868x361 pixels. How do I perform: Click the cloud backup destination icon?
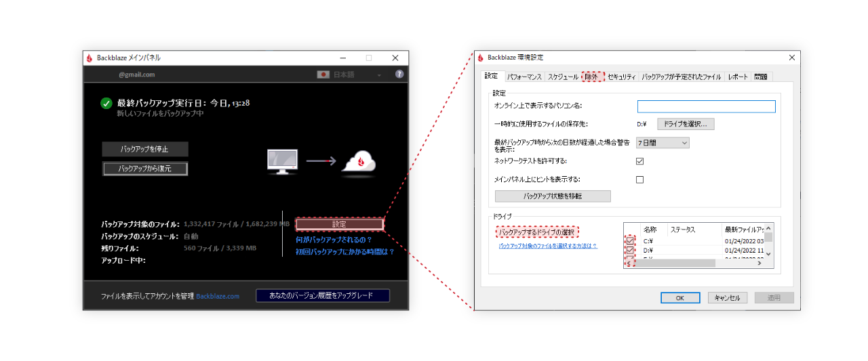coord(358,161)
